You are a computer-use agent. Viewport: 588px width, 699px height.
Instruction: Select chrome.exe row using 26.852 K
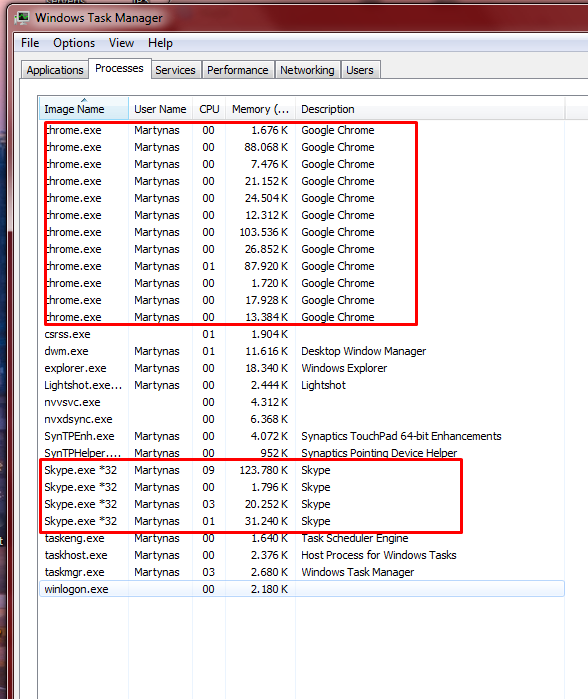pos(302,249)
